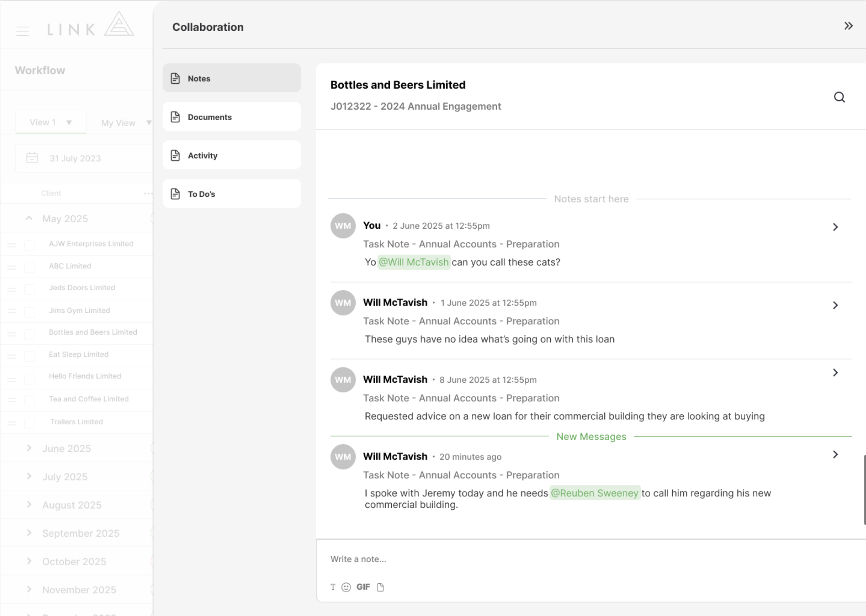The height and width of the screenshot is (616, 866).
Task: Open the emoji picker icon
Action: 346,587
